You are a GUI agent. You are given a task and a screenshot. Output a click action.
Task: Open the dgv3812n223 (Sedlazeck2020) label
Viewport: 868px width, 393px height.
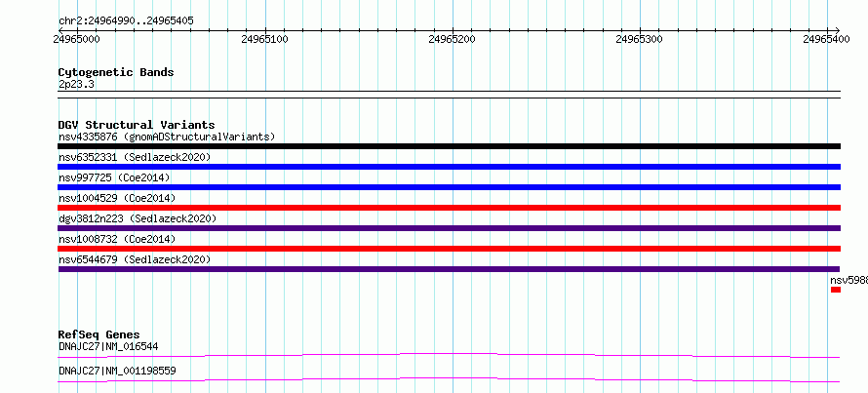[x=138, y=218]
